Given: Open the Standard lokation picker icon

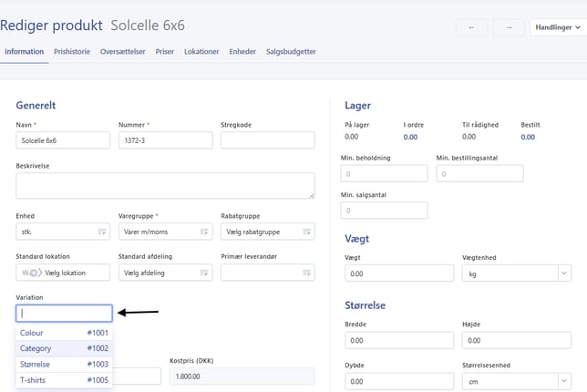Looking at the screenshot, I should point(101,273).
